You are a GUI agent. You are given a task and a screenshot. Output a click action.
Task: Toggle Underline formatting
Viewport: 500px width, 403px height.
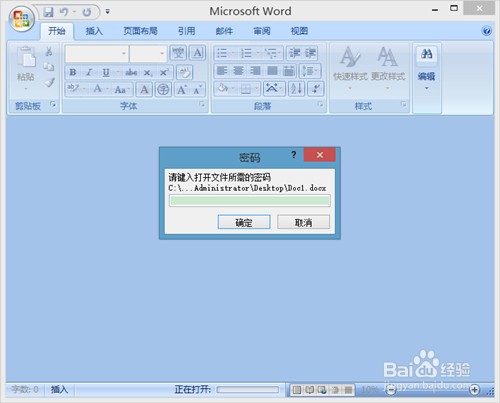tap(106, 72)
